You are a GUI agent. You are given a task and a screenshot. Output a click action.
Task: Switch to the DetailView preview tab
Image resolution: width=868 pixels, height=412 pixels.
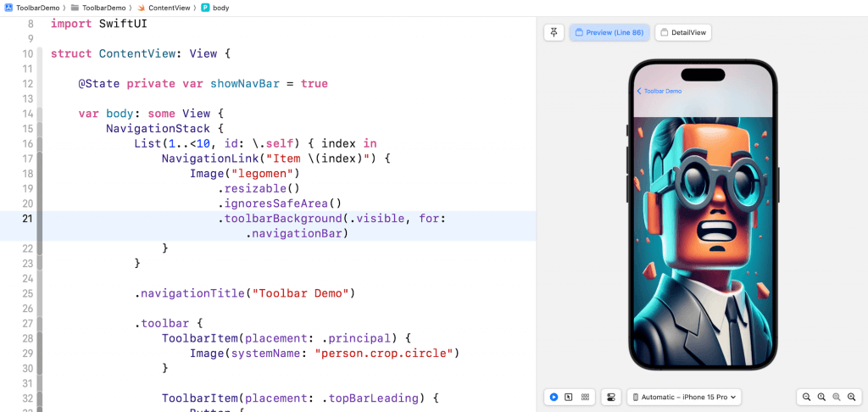click(x=683, y=32)
